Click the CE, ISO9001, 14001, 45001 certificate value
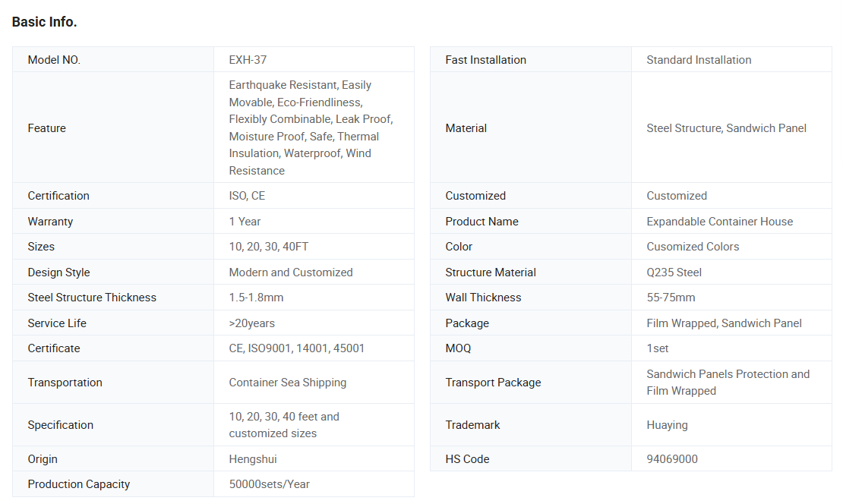Viewport: 843px width, 504px height. 297,348
